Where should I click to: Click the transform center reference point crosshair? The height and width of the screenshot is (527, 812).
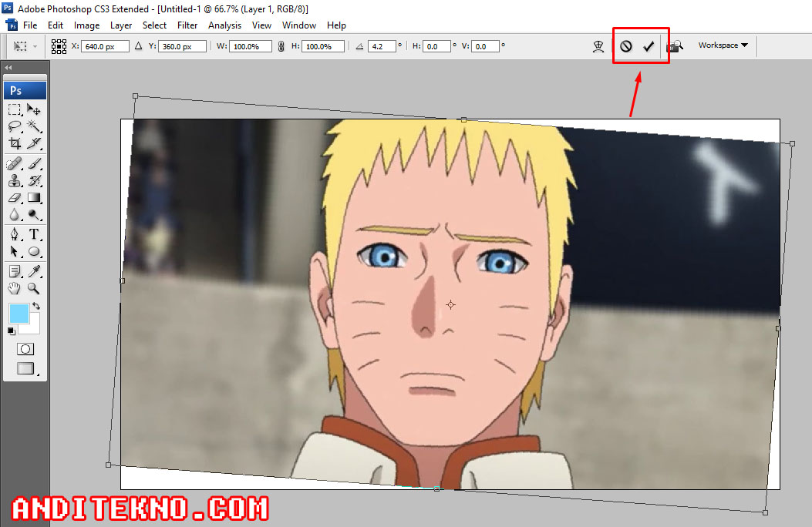pos(450,304)
